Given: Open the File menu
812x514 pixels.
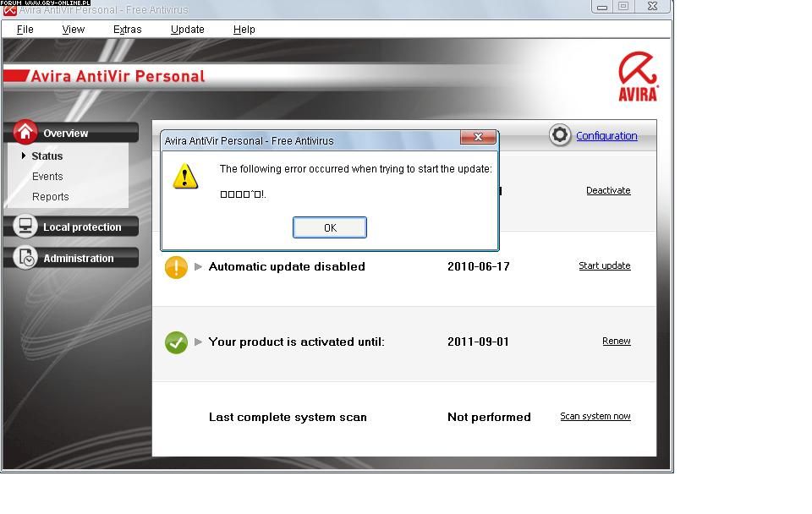Looking at the screenshot, I should click(25, 30).
